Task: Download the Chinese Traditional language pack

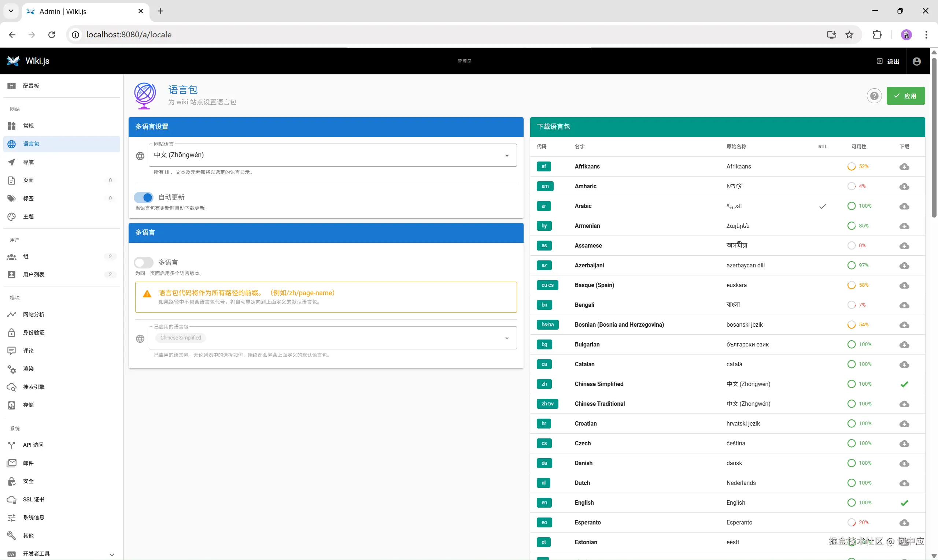Action: (904, 404)
